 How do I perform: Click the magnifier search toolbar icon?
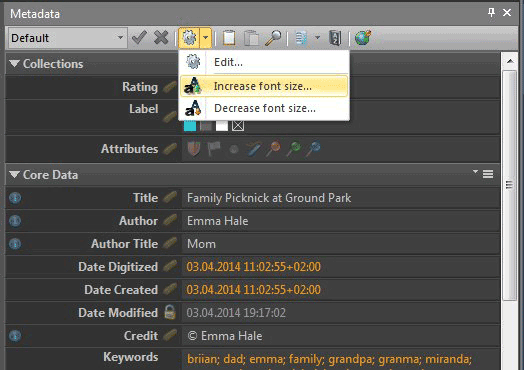click(x=273, y=38)
